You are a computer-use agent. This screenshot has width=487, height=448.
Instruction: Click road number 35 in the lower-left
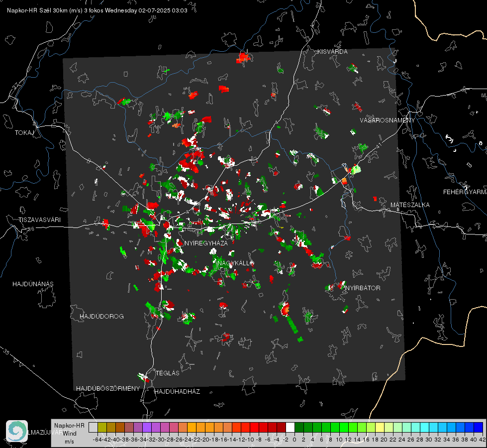[x=6, y=351]
